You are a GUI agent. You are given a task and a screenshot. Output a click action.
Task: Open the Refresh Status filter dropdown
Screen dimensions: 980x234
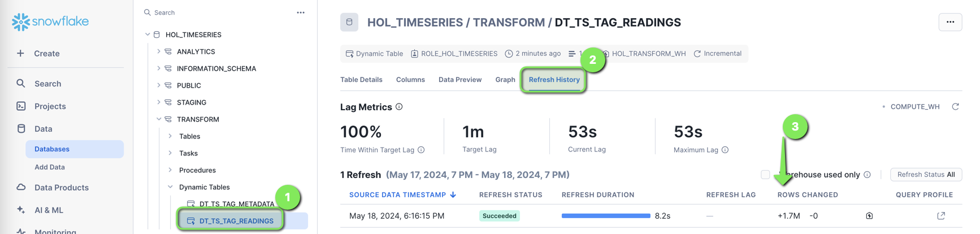[926, 175]
